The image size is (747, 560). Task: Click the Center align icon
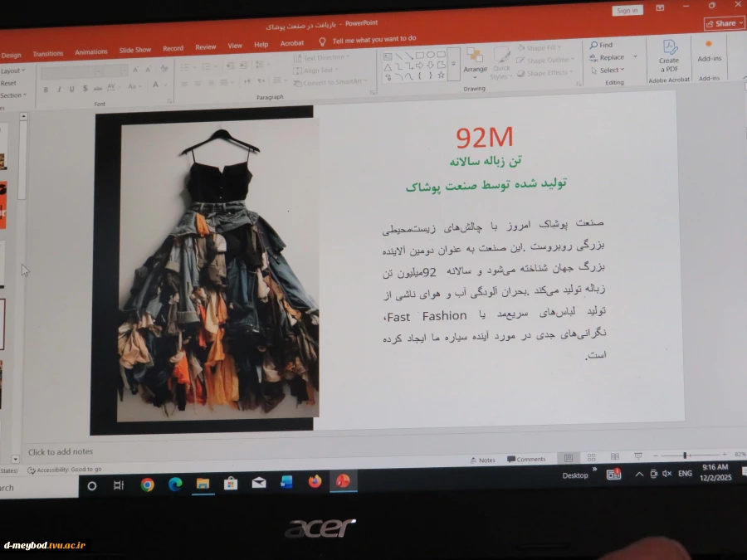(x=198, y=84)
